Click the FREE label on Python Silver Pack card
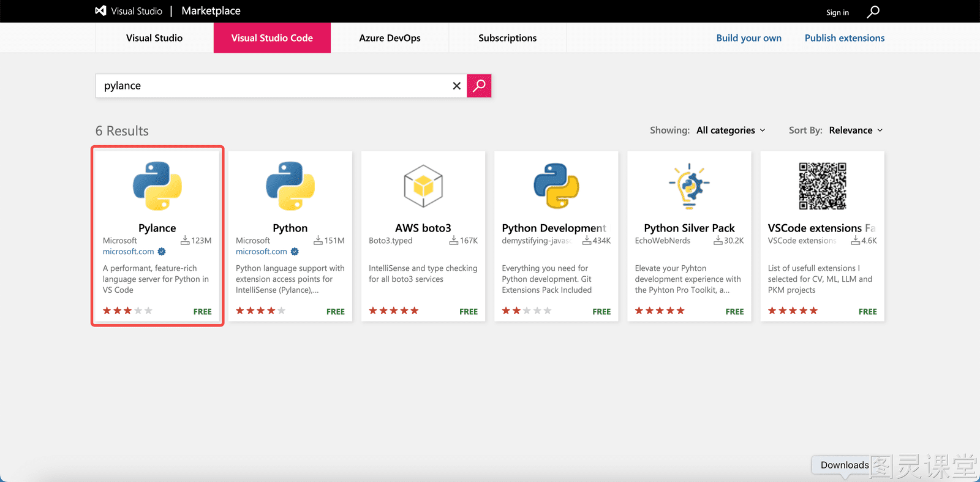This screenshot has width=980, height=482. coord(735,312)
